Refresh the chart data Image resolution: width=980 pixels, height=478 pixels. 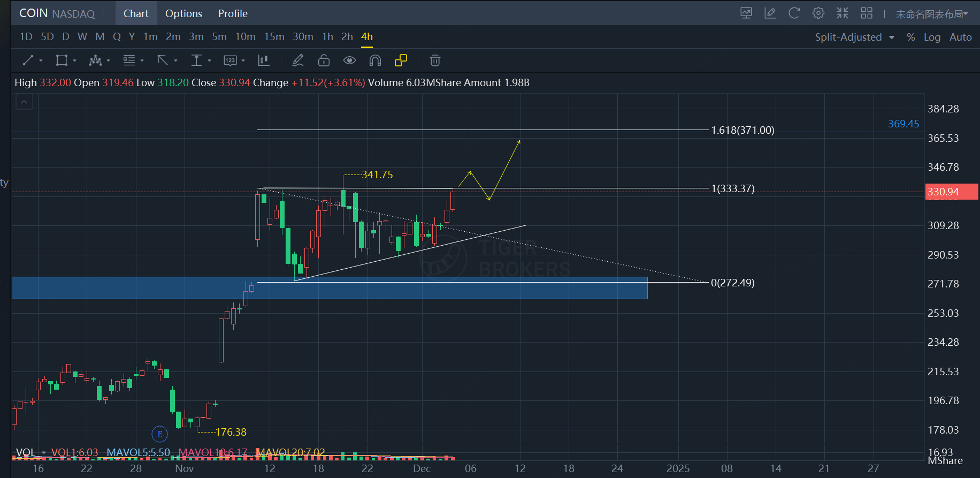click(794, 13)
